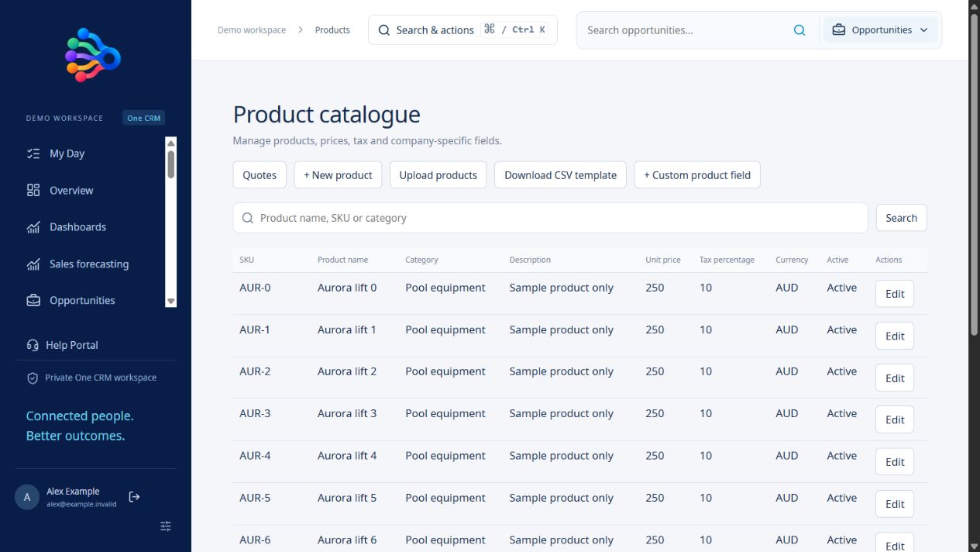Click the shield icon beside Private One CRM workspace

coord(33,378)
